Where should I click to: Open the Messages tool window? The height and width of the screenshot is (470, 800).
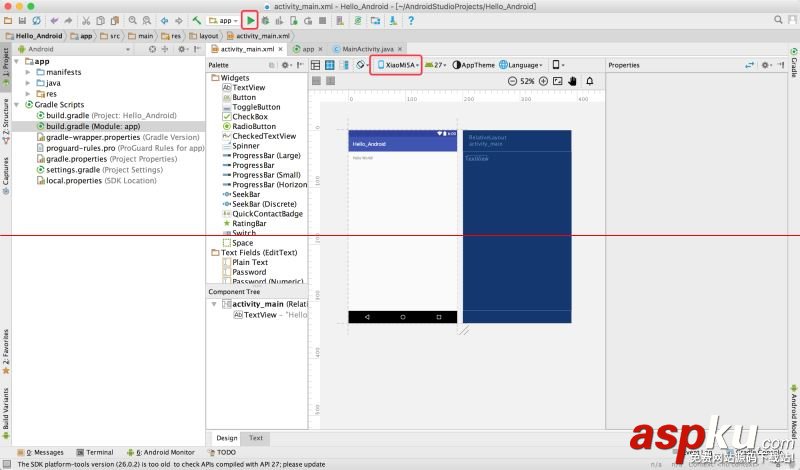(x=41, y=452)
